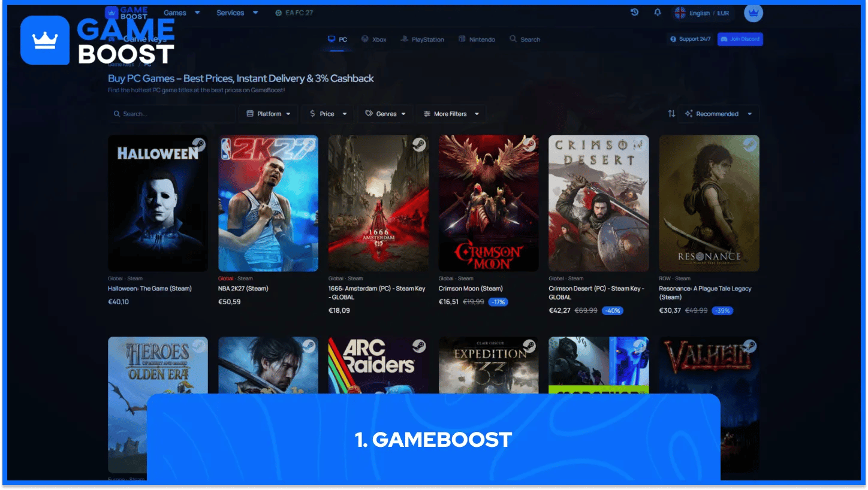Click the sort order arrows icon

pyautogui.click(x=671, y=114)
